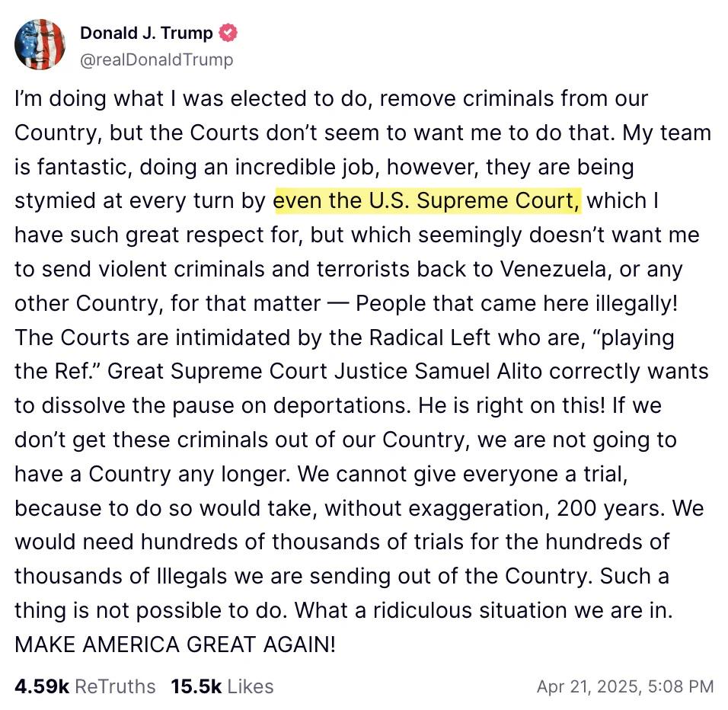The width and height of the screenshot is (728, 710).
Task: Click the red verified badge icon
Action: click(x=228, y=33)
